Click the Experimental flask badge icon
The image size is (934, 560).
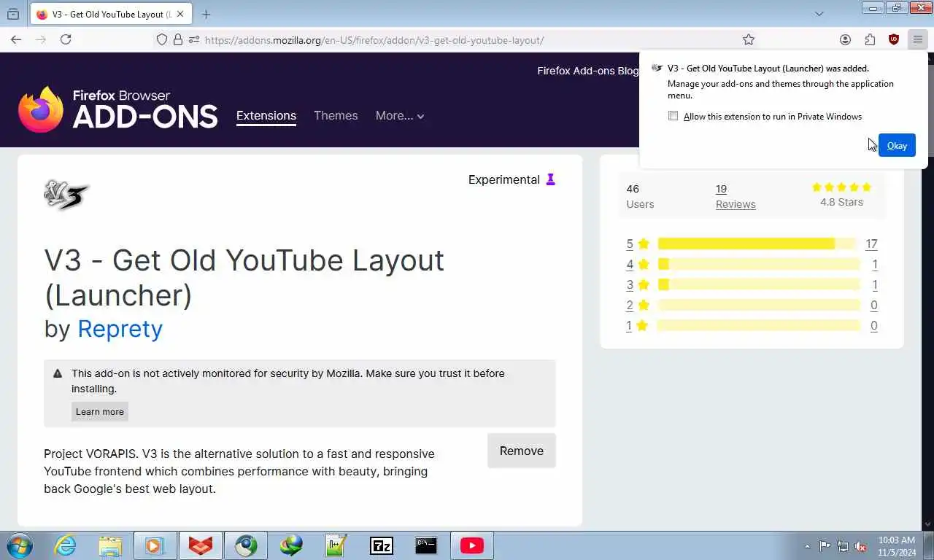[551, 179]
